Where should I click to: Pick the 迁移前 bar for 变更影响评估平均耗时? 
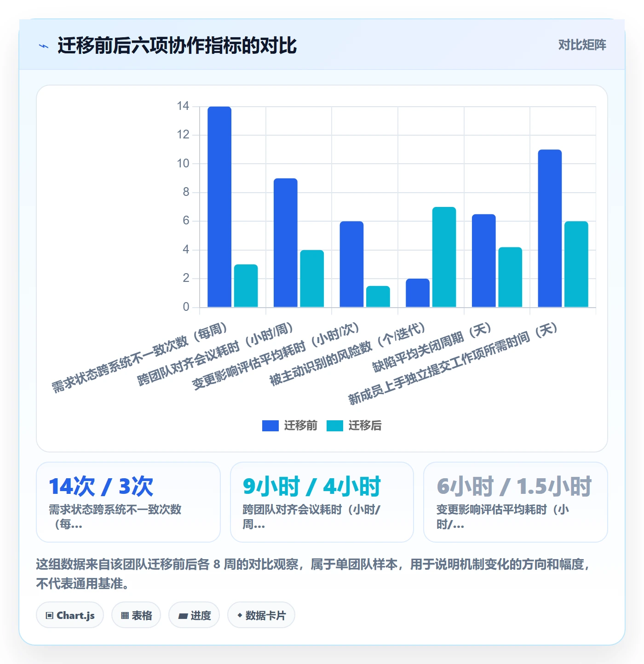351,264
